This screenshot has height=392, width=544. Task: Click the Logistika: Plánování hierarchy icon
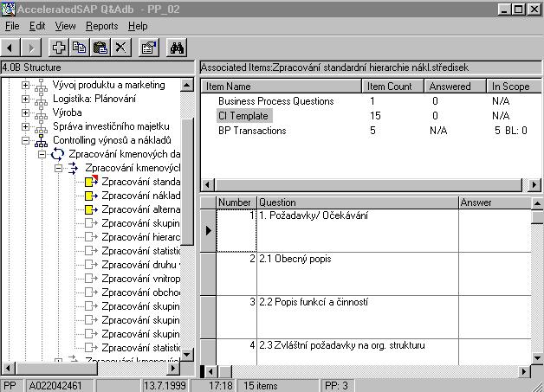point(41,100)
